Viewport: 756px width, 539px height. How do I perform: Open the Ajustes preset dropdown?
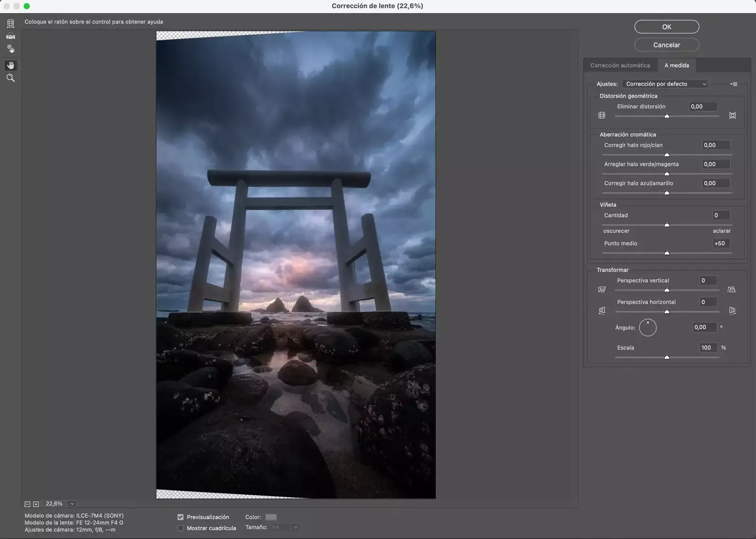pyautogui.click(x=666, y=84)
